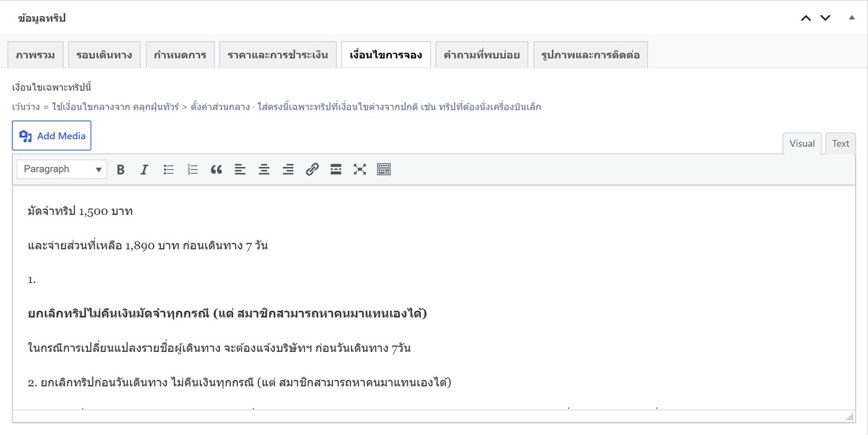Screen dimensions: 868x435
Task: Open the Paragraph format dropdown
Action: coord(62,169)
